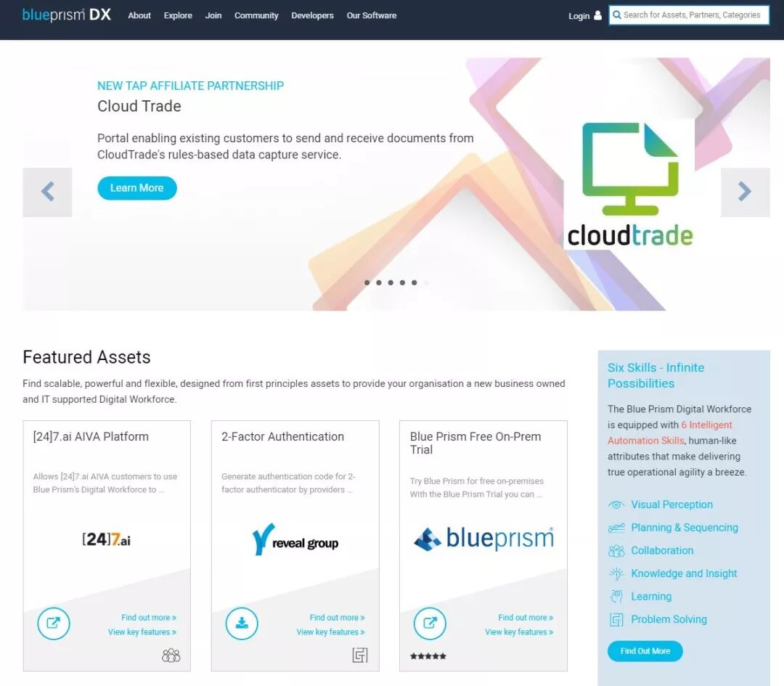Click the Problem Solving link

tap(669, 619)
